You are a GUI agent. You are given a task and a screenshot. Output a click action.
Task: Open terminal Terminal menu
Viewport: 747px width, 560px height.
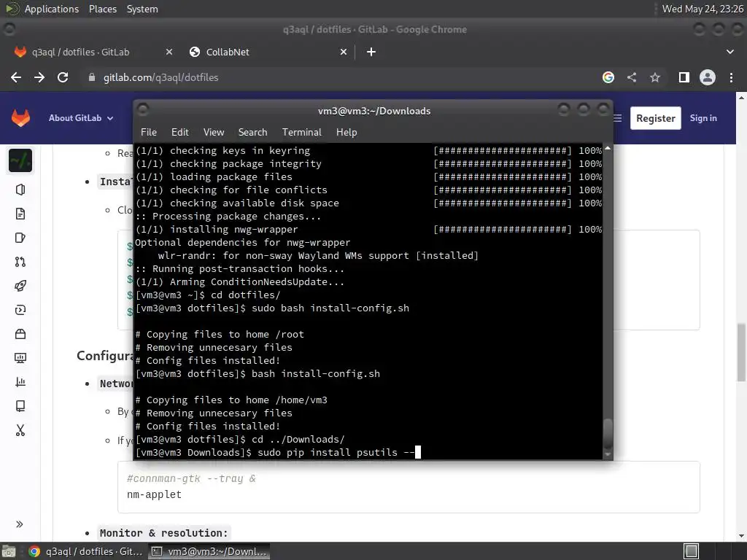[301, 133]
